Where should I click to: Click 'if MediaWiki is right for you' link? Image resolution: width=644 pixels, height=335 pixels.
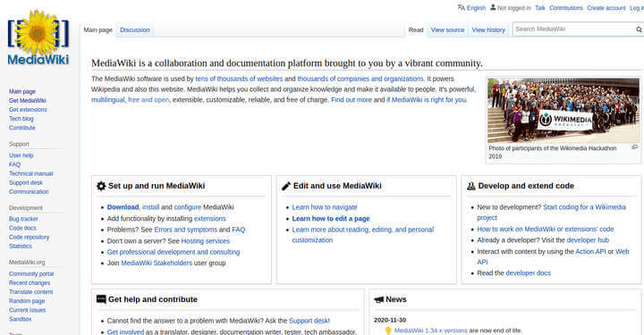point(427,100)
